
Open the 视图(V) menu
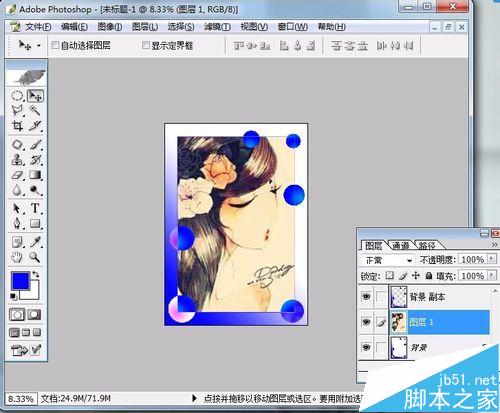254,27
